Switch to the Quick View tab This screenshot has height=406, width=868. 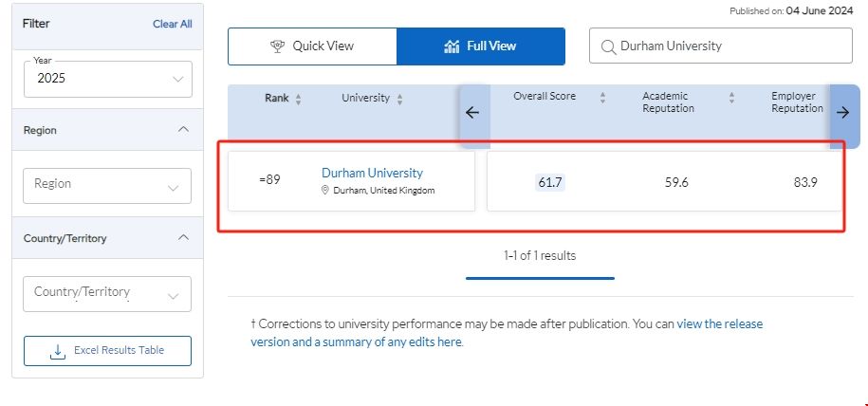tap(312, 46)
